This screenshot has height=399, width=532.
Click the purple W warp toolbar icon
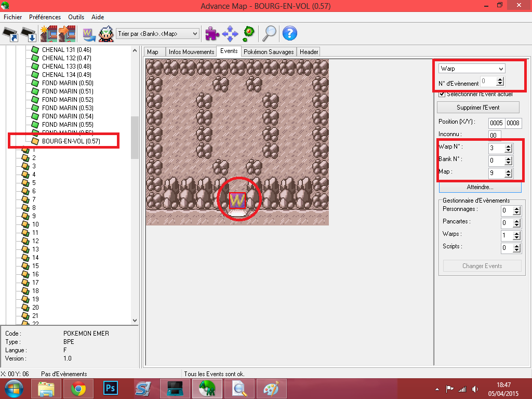coord(89,34)
